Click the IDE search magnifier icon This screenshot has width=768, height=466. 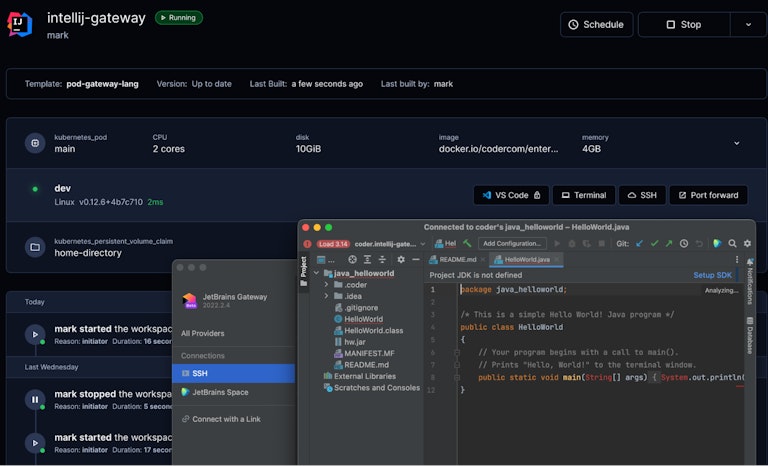(x=732, y=243)
